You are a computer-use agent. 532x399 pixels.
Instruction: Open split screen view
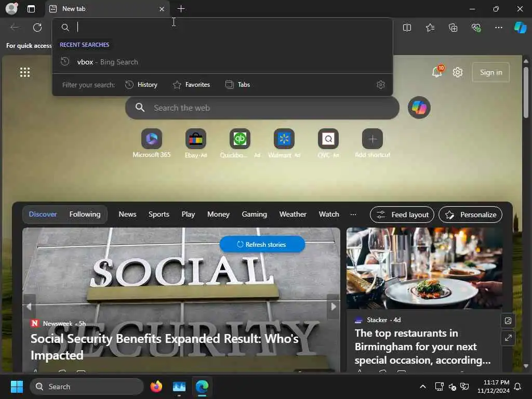point(407,28)
